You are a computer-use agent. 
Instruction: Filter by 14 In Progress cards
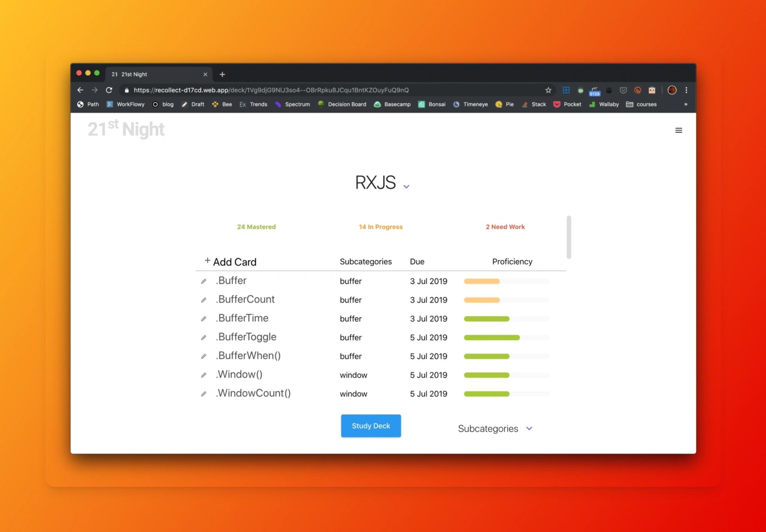pyautogui.click(x=380, y=227)
